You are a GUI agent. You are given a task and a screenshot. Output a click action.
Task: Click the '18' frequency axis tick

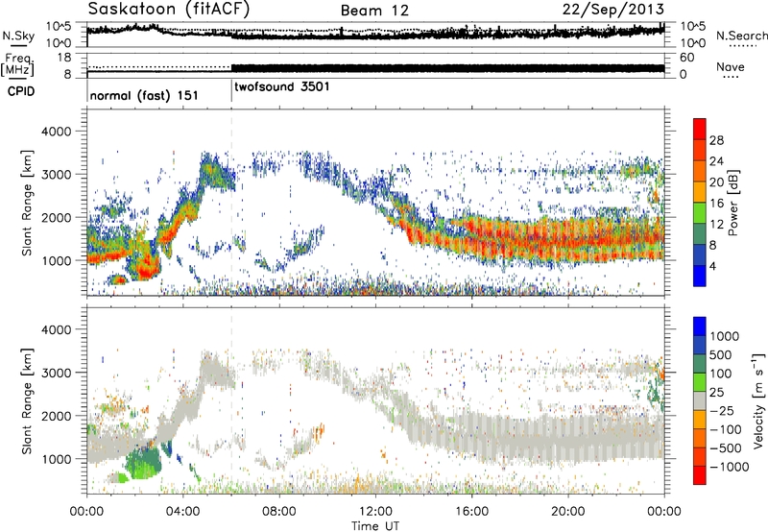click(64, 58)
